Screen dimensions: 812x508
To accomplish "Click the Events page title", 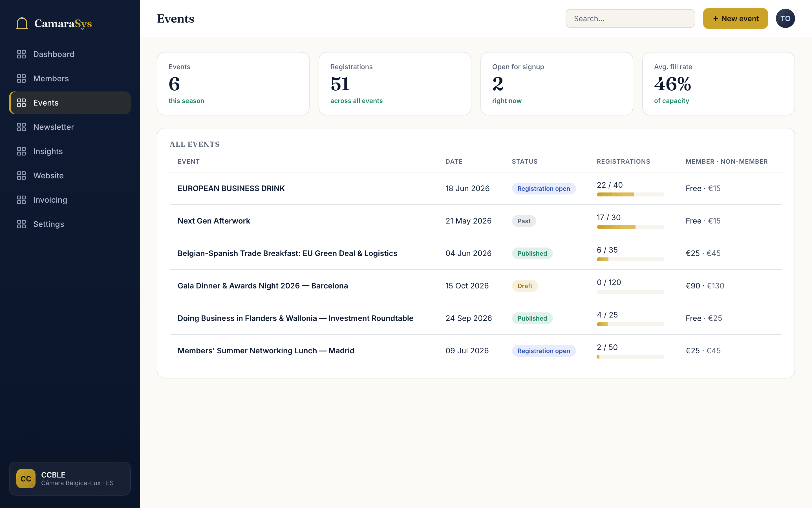I will pyautogui.click(x=175, y=18).
